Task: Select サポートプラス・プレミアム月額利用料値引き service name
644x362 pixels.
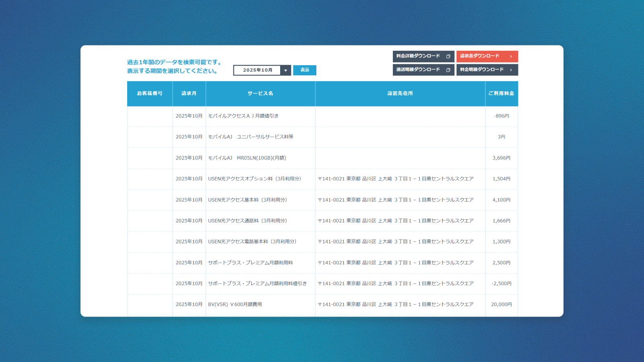Action: [x=257, y=284]
